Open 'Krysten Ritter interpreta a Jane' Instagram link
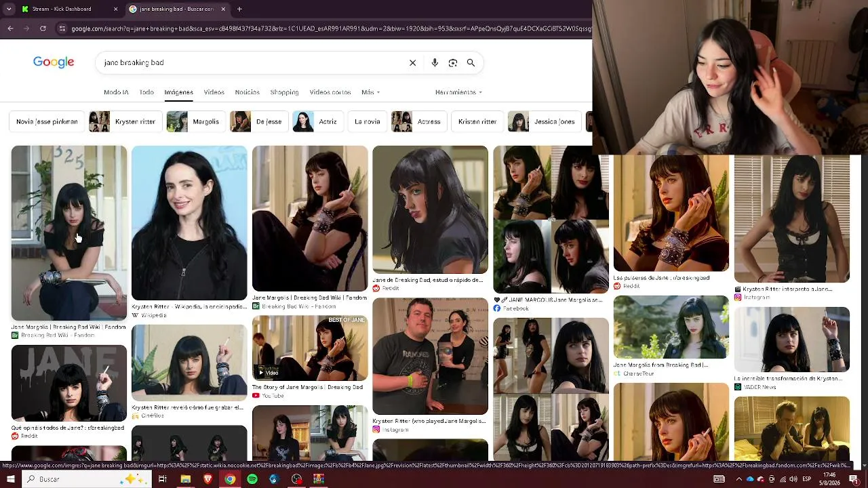The height and width of the screenshot is (488, 868). [x=783, y=289]
